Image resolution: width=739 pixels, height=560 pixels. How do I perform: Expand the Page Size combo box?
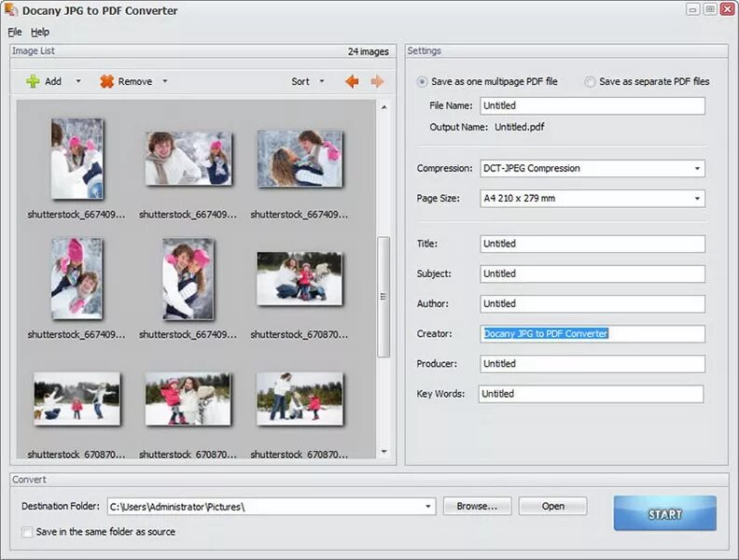[697, 199]
